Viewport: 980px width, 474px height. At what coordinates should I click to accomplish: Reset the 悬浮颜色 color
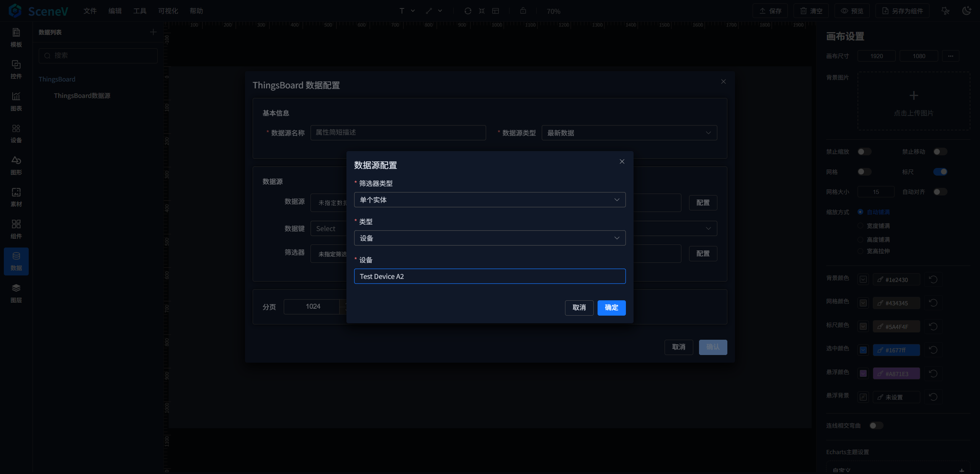[933, 374]
